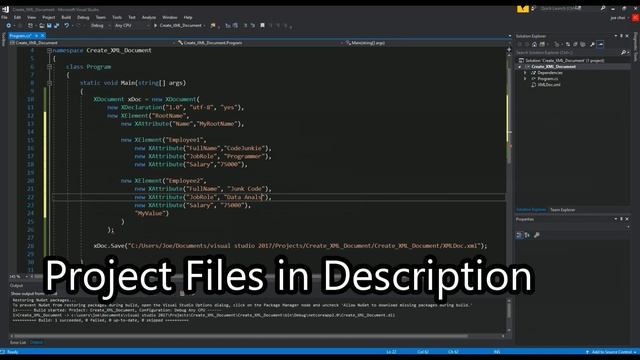Start debugging with Create_XML_Document run button
The height and width of the screenshot is (360, 640).
(179, 25)
